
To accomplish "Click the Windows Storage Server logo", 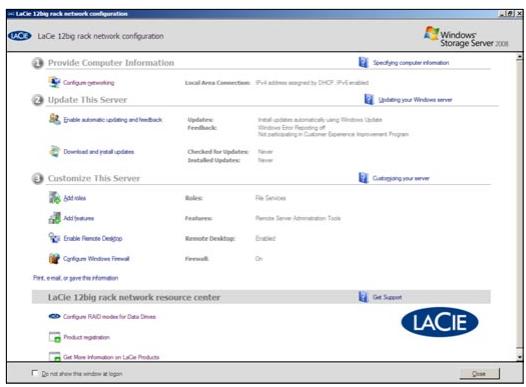I will coord(466,37).
